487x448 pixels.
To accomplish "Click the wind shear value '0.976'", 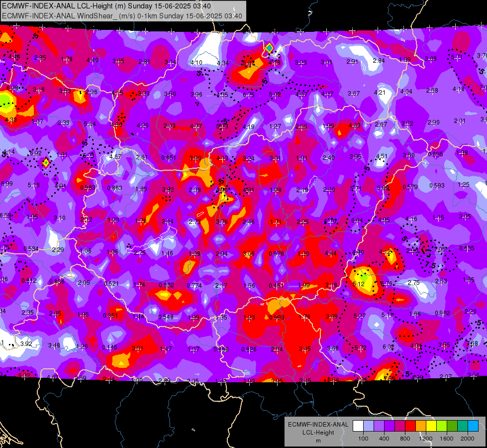I will click(277, 253).
